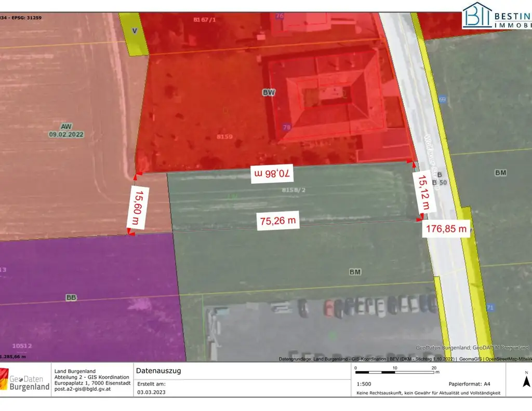
Task: Click the Datenauszug title field
Action: (158, 371)
